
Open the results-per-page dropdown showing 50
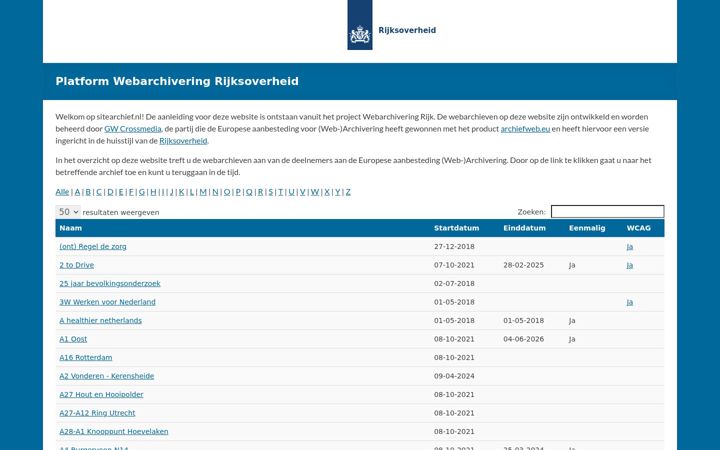[x=68, y=212]
